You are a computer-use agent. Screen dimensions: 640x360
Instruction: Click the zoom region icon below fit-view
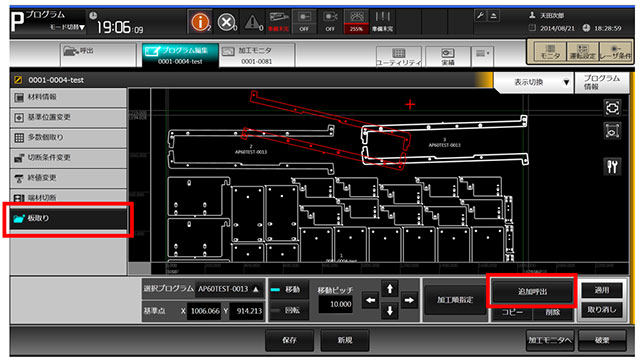[x=612, y=131]
